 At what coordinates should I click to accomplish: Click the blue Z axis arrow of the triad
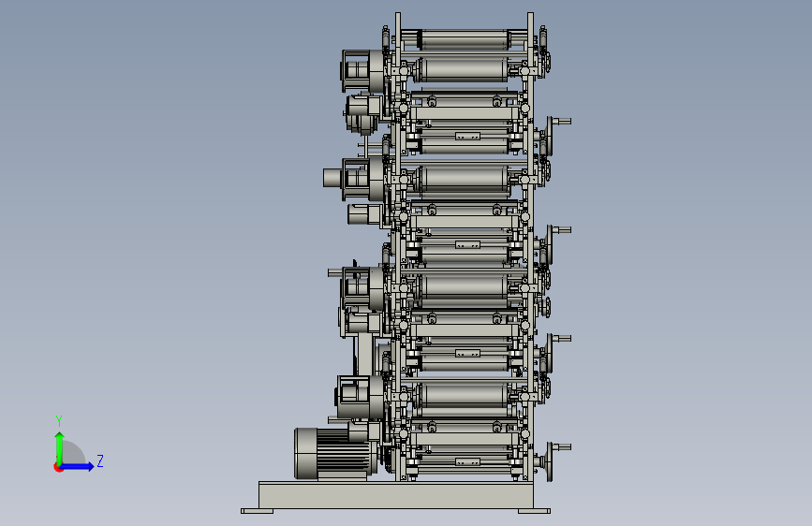(x=77, y=466)
